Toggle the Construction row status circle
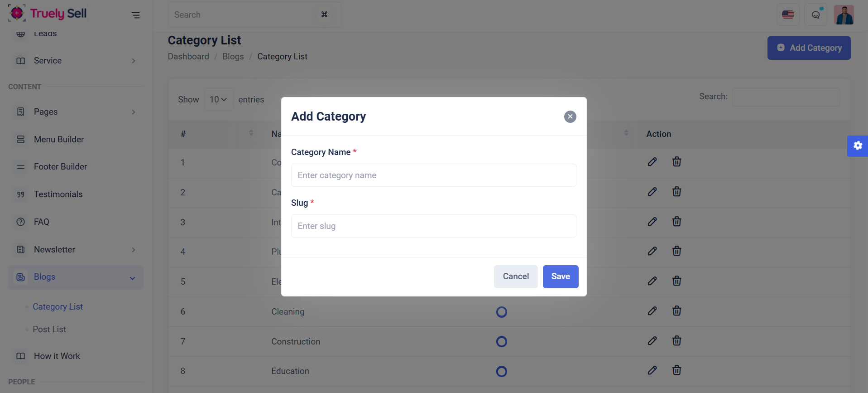Viewport: 868px width, 393px height. (x=501, y=341)
